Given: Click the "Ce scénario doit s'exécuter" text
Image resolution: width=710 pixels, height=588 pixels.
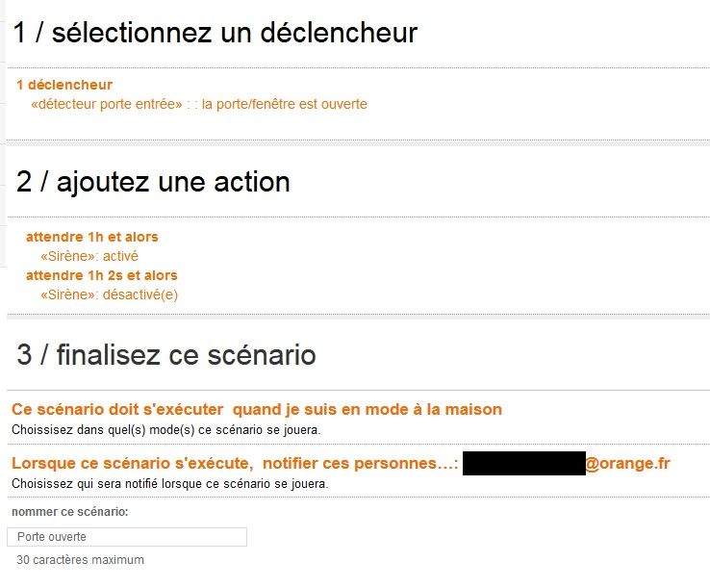Looking at the screenshot, I should (117, 409).
